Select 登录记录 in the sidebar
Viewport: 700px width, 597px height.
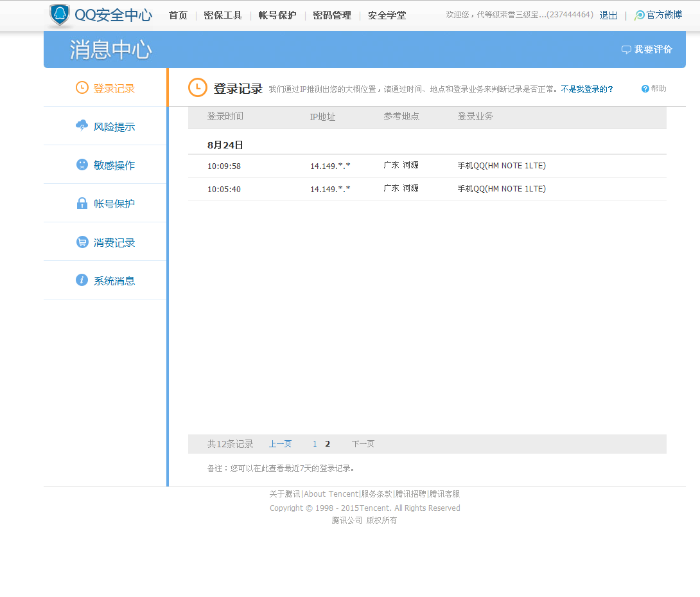tap(114, 89)
